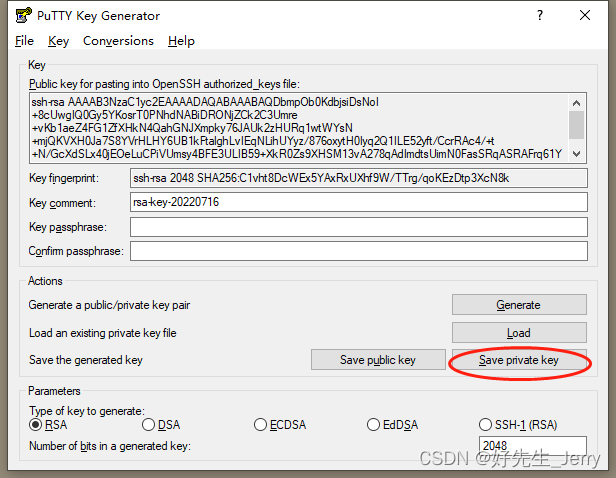
Task: Click the question mark help button
Action: (540, 15)
